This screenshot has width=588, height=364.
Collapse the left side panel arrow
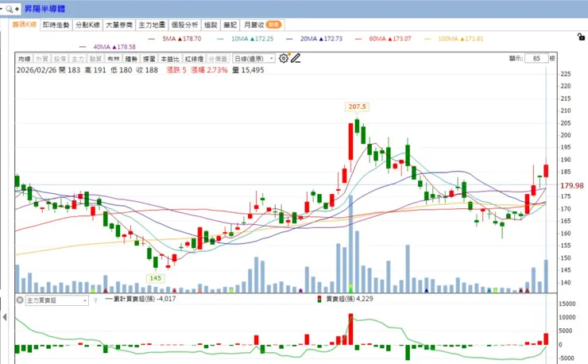[x=5, y=317]
